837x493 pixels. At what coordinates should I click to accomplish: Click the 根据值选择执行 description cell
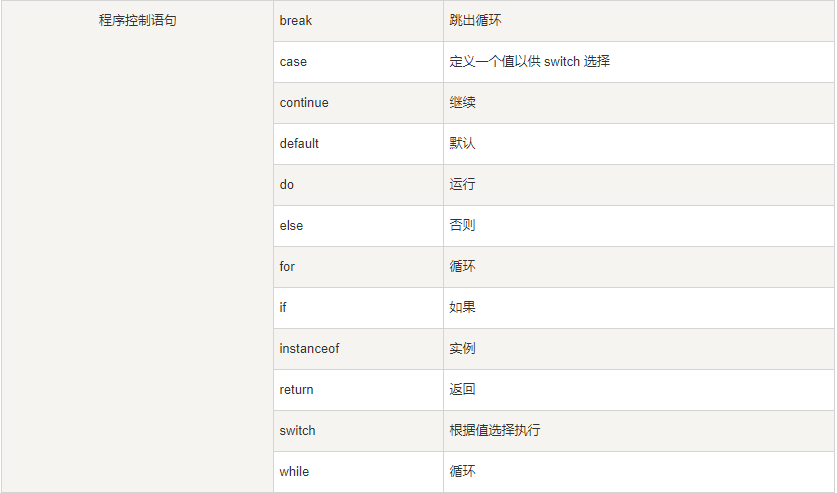(495, 430)
